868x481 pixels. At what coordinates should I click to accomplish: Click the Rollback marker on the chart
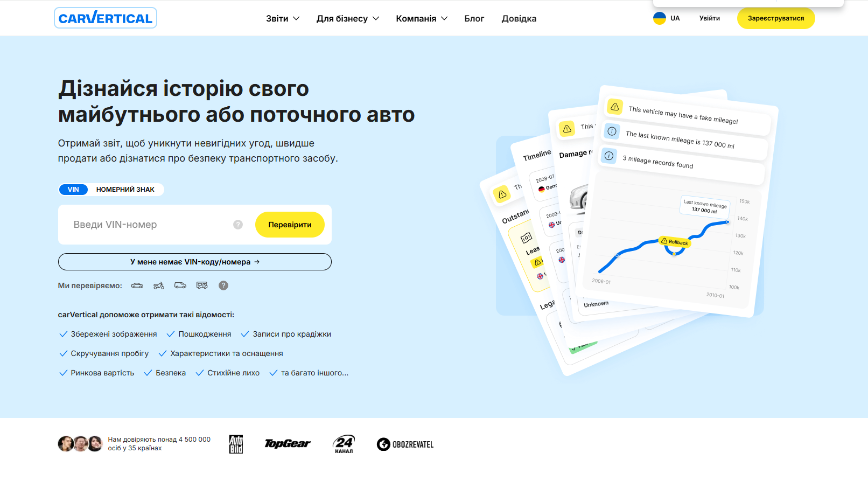(x=675, y=242)
